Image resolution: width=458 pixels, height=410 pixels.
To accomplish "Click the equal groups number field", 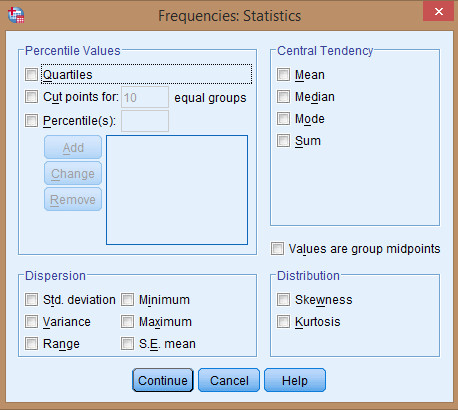I will (x=145, y=97).
